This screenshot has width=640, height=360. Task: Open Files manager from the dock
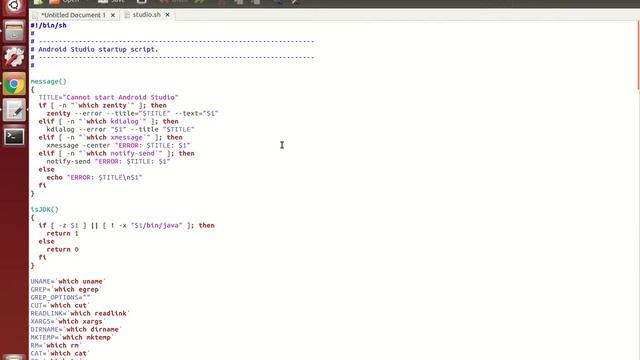point(14,31)
